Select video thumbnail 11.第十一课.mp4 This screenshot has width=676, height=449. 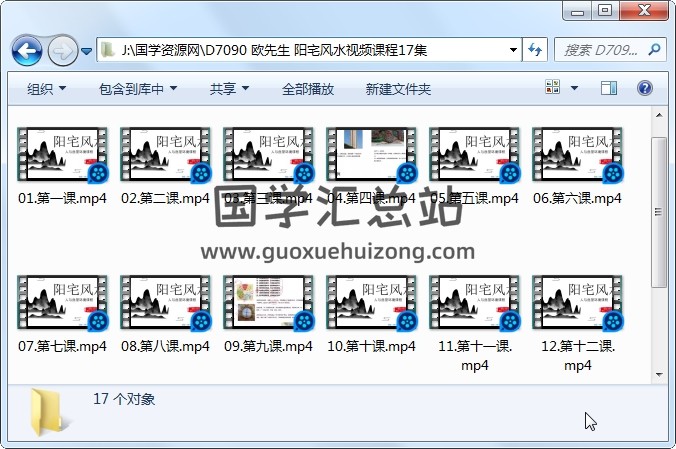[x=475, y=303]
